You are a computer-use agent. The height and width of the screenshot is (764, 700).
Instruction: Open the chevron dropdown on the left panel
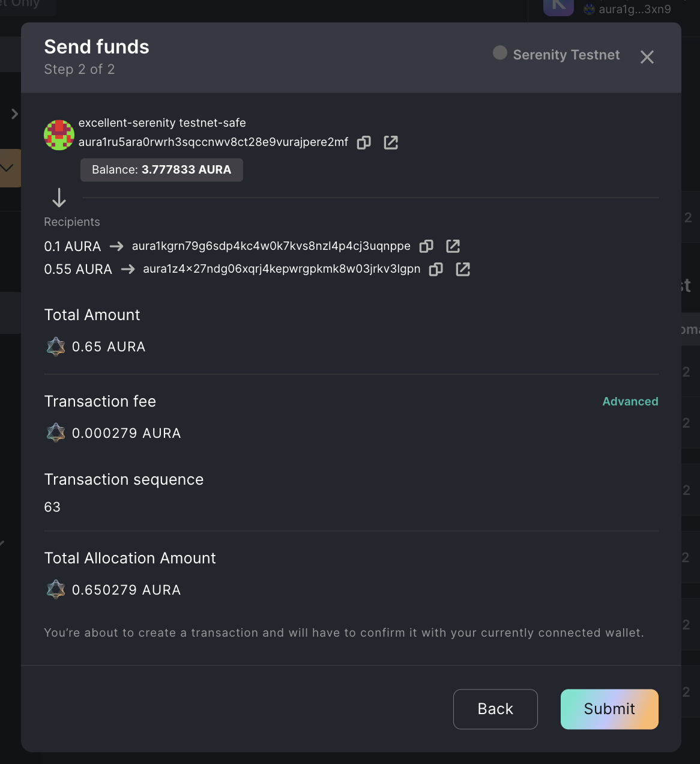[x=6, y=168]
